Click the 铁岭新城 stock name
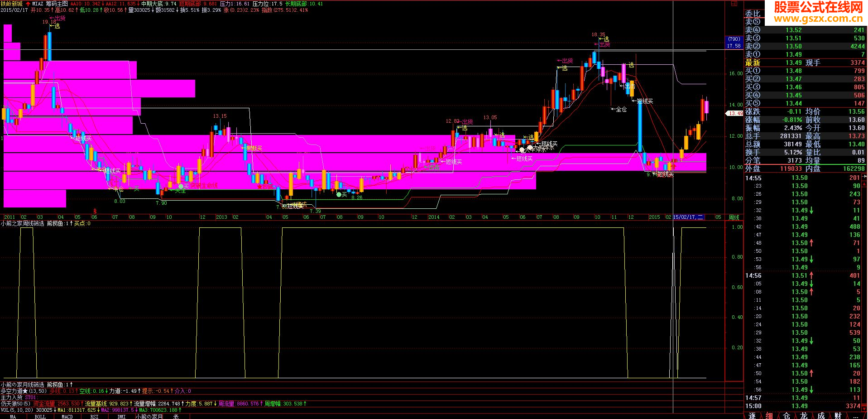868x419 pixels. point(11,4)
